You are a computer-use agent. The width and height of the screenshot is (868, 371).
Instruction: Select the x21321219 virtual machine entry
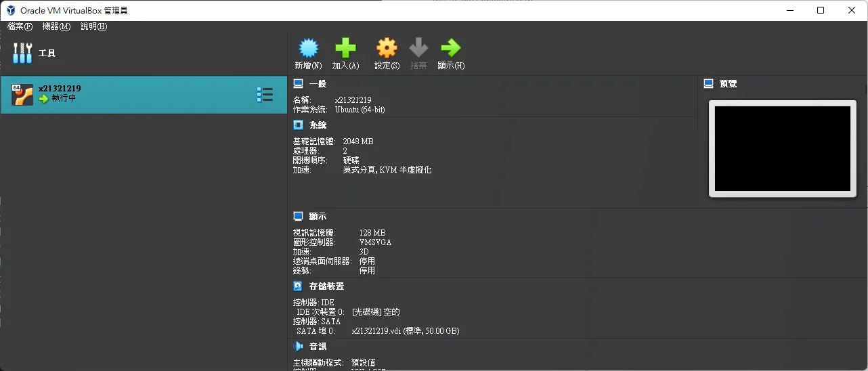pyautogui.click(x=144, y=95)
